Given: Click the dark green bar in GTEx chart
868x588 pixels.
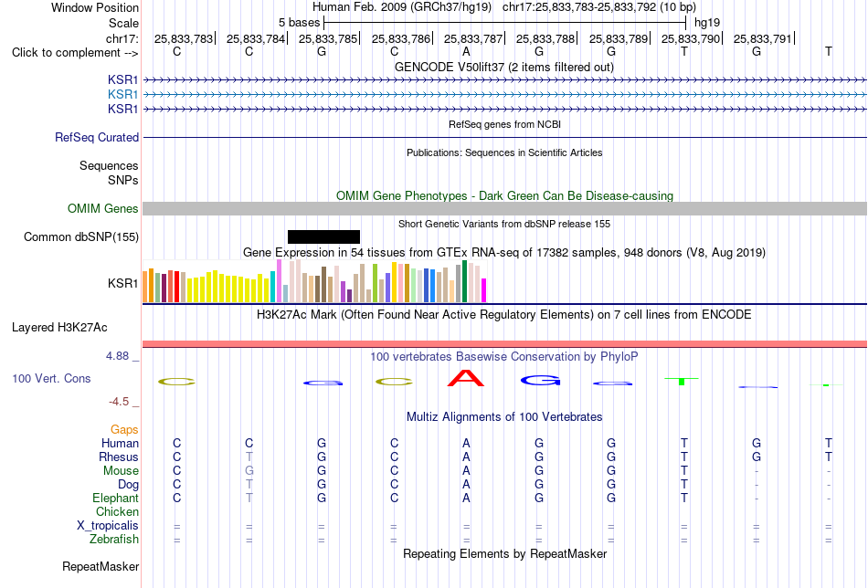Looking at the screenshot, I should pos(464,281).
